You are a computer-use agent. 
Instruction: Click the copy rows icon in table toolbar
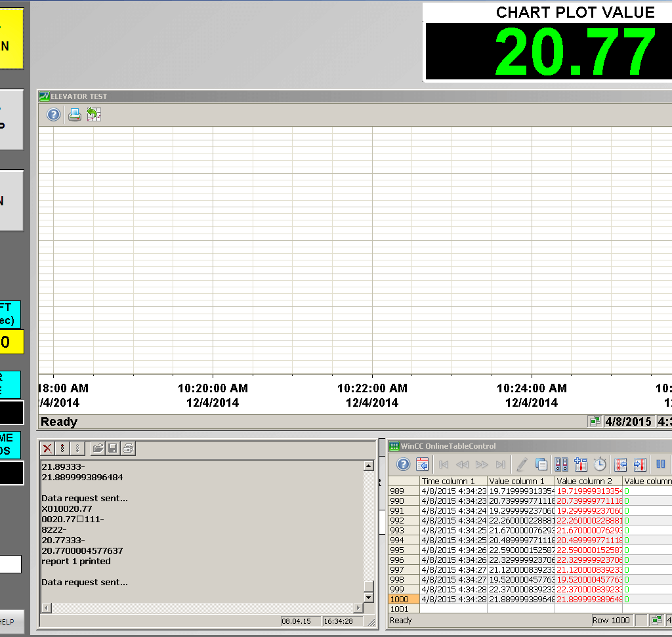point(541,464)
